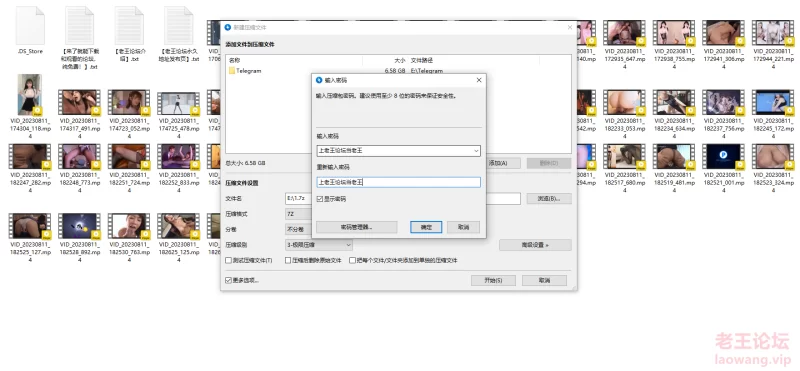Screen dimensions: 800x371
Task: Toggle the 更多选项 checkbox
Action: (229, 280)
